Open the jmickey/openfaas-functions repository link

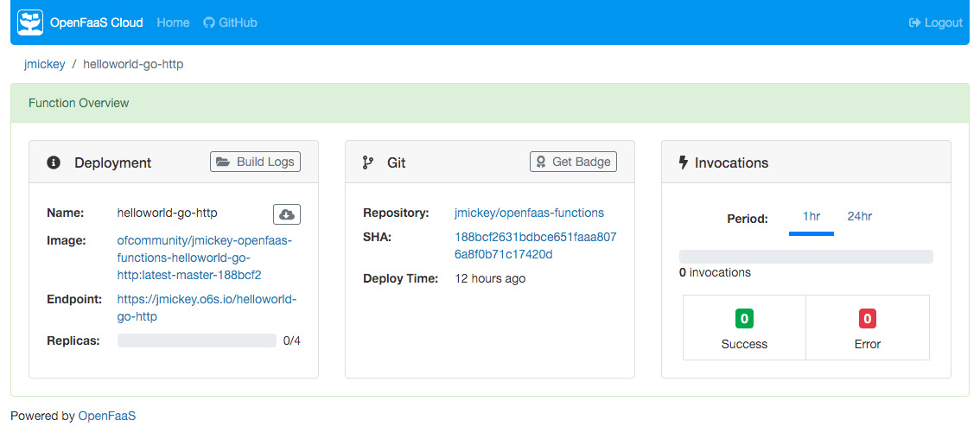coord(530,213)
